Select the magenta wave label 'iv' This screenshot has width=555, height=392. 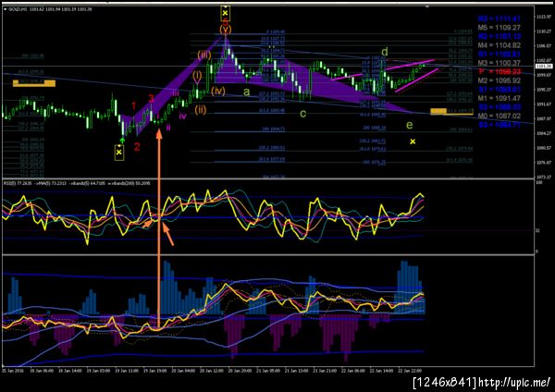(x=182, y=116)
